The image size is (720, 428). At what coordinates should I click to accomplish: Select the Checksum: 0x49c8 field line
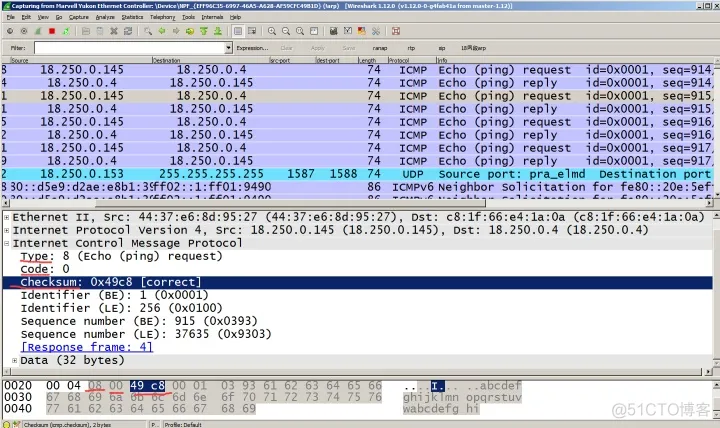[x=357, y=282]
